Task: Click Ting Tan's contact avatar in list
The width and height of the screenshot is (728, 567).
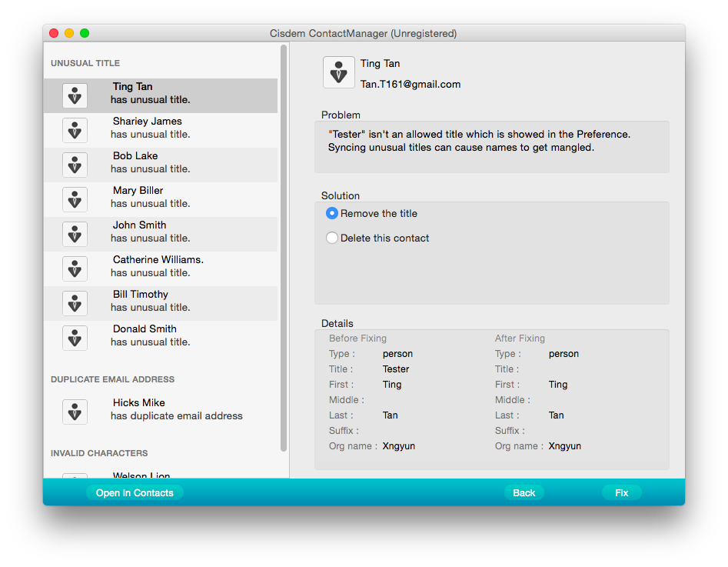Action: 75,95
